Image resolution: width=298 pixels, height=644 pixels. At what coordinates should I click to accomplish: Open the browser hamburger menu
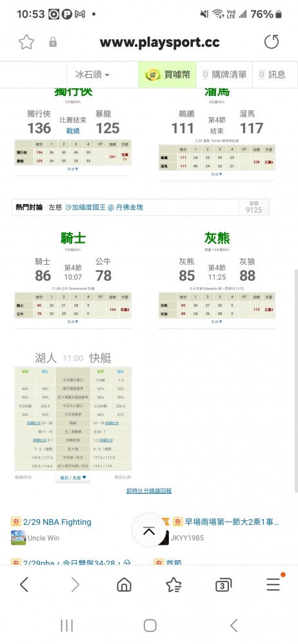pyautogui.click(x=273, y=584)
